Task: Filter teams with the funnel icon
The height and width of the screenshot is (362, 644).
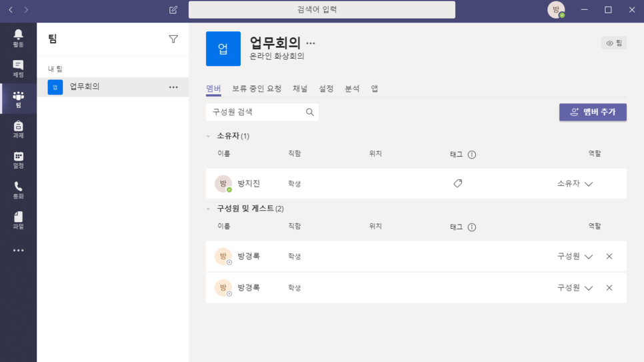Action: 173,39
